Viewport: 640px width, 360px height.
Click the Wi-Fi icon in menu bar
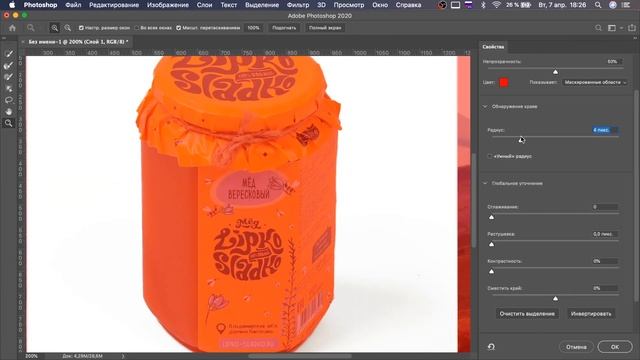point(496,5)
